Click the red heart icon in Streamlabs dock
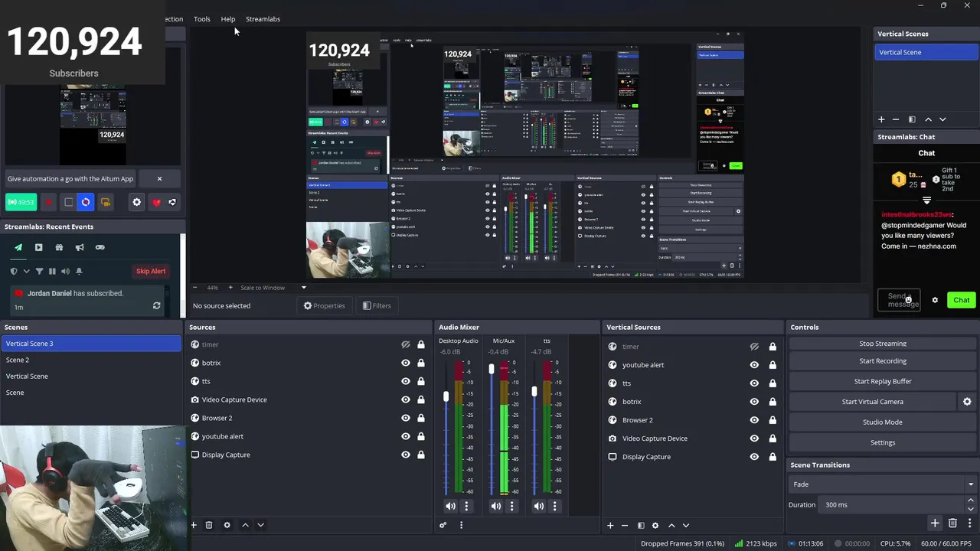Viewport: 980px width, 551px height. [156, 202]
